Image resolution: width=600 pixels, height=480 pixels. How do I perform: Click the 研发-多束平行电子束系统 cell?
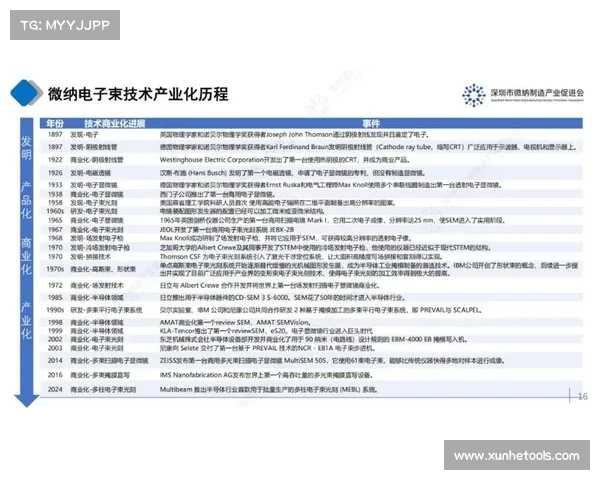pos(106,310)
